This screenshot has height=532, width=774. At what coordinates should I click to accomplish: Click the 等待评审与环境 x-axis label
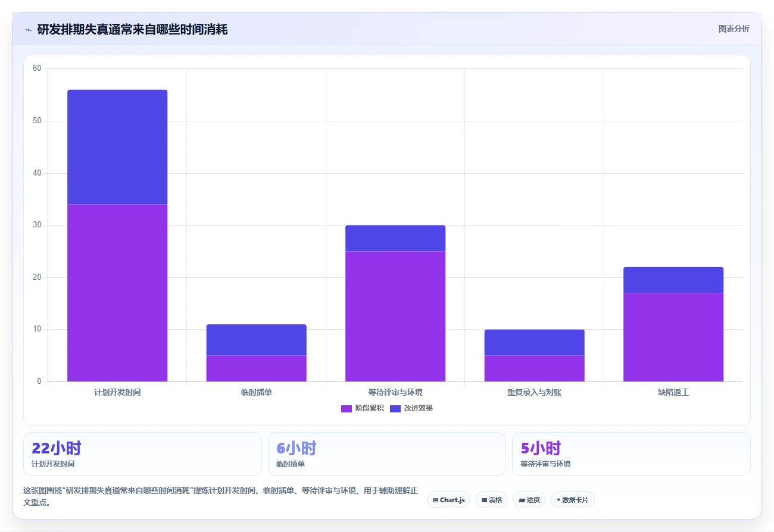[395, 393]
